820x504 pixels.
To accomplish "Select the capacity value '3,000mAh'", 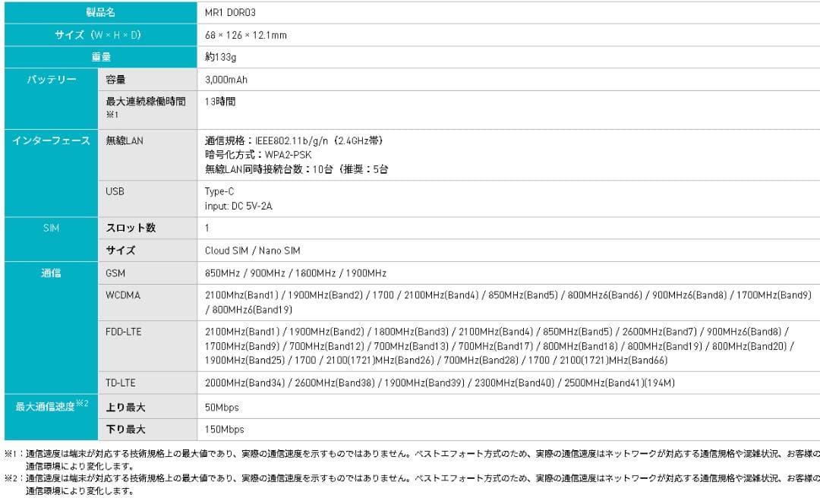I will coord(226,80).
